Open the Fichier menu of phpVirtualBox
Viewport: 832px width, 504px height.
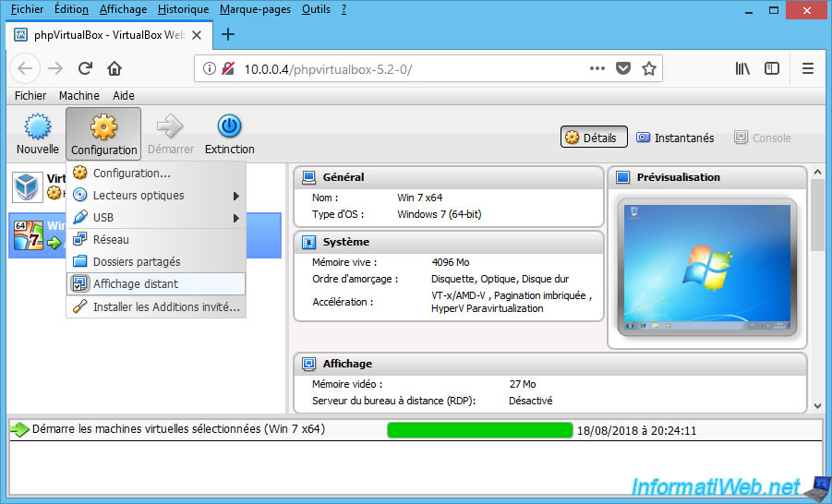30,95
